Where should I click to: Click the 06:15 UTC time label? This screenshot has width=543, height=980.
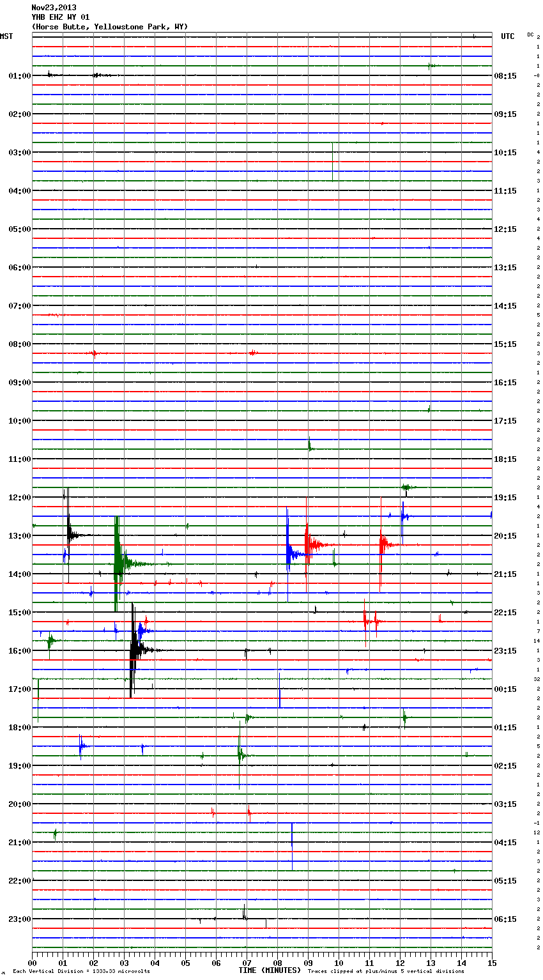click(505, 919)
